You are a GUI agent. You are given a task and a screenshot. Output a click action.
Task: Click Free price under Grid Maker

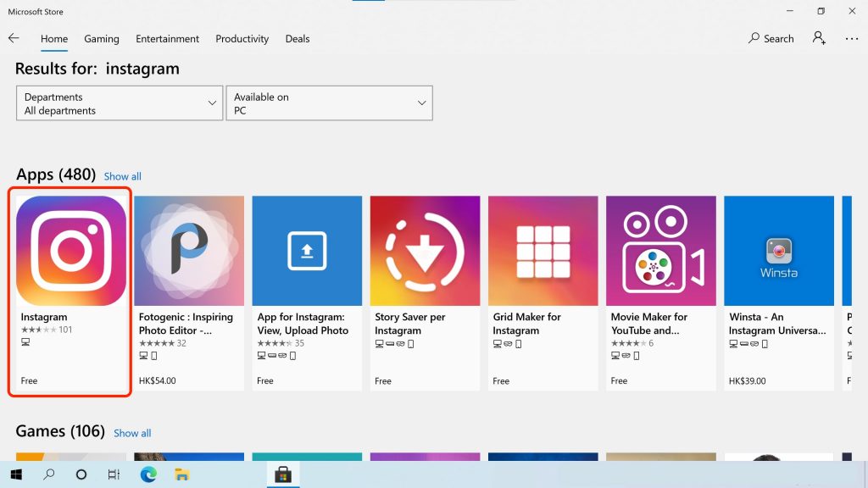point(501,380)
